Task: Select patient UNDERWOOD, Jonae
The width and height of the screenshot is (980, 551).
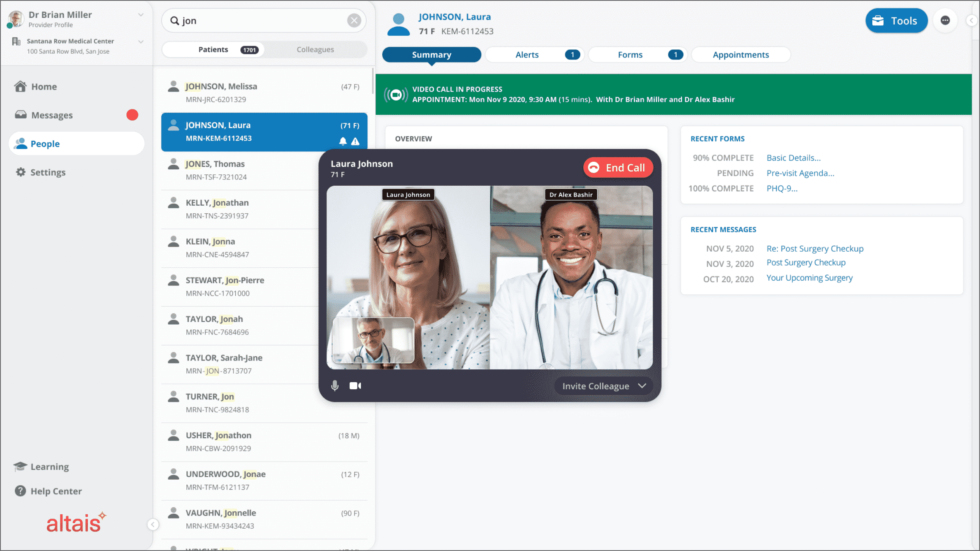Action: pyautogui.click(x=264, y=480)
